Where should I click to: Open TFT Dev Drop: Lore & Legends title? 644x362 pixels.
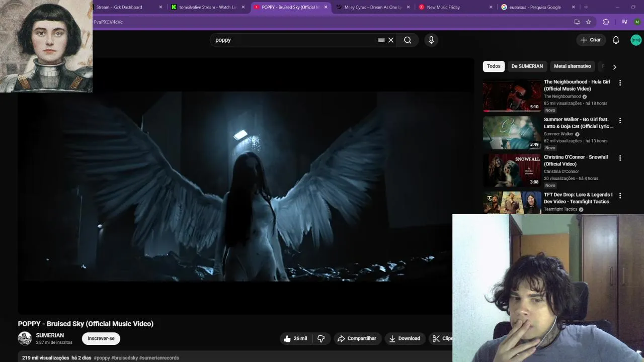[x=578, y=198]
